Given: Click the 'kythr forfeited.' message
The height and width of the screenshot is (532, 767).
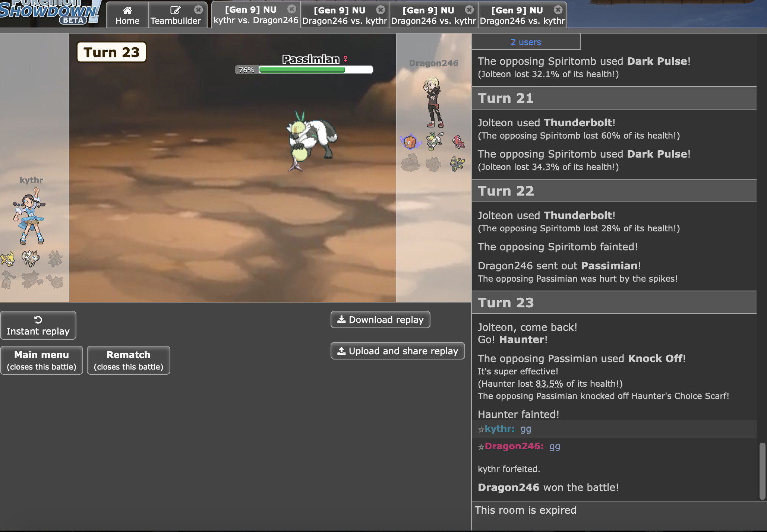Looking at the screenshot, I should 509,469.
